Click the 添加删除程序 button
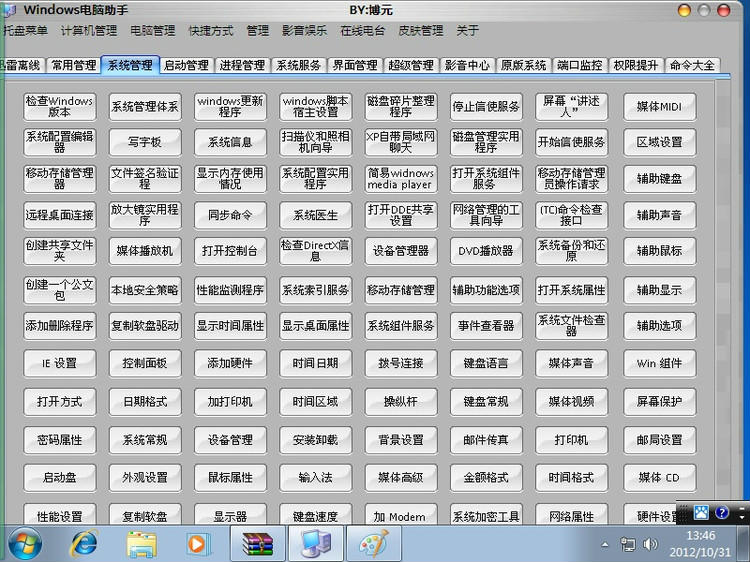 59,326
